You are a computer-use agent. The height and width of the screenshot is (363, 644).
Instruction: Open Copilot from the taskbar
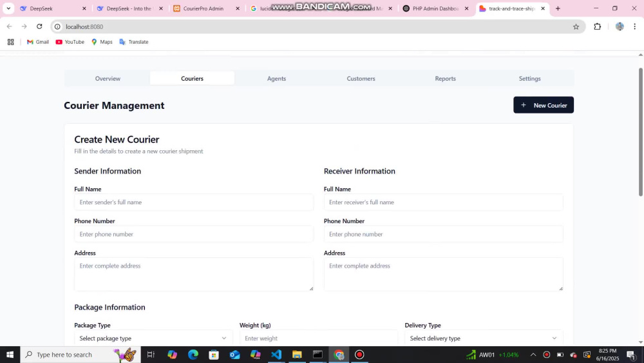[172, 355]
